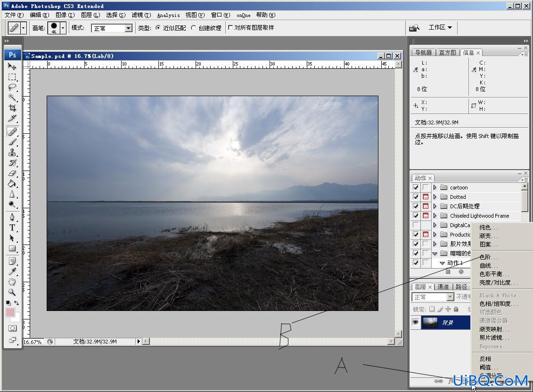This screenshot has width=533, height=392.
Task: Select the Hand tool
Action: pyautogui.click(x=12, y=281)
